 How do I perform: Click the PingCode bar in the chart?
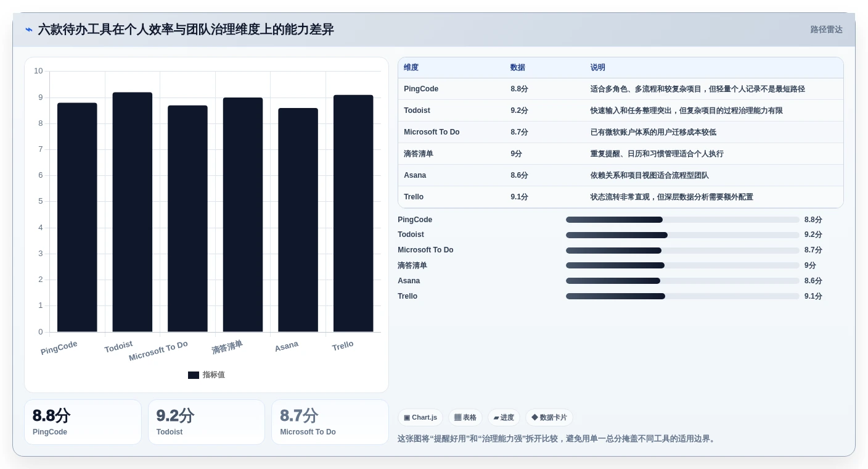[77, 217]
